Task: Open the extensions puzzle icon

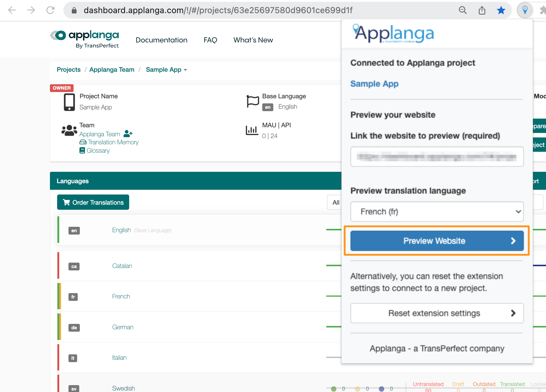Action: coord(543,10)
